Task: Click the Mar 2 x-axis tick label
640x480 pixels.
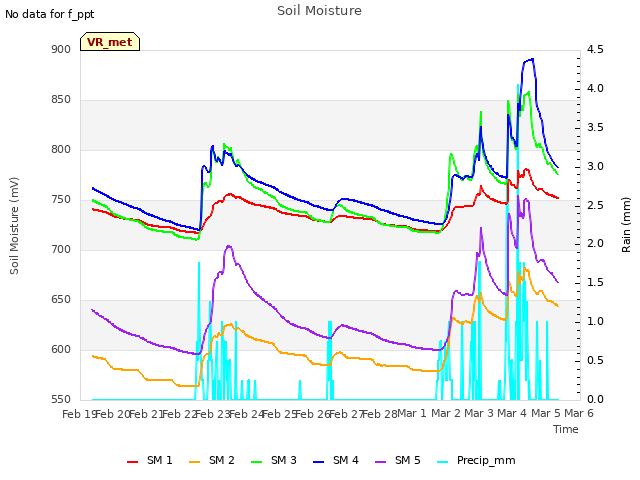Action: [x=446, y=413]
